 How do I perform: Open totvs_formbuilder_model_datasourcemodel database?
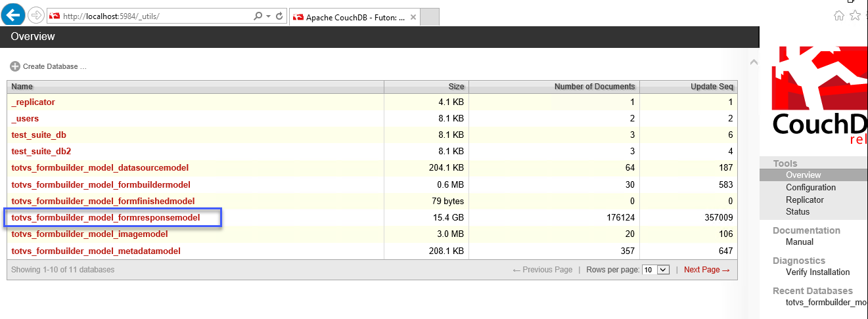[x=100, y=168]
